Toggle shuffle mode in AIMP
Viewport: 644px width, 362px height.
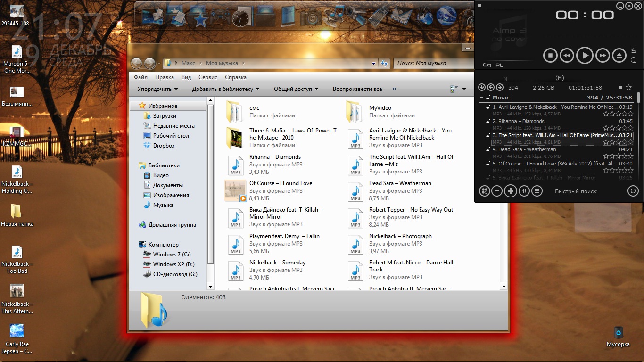(x=634, y=51)
